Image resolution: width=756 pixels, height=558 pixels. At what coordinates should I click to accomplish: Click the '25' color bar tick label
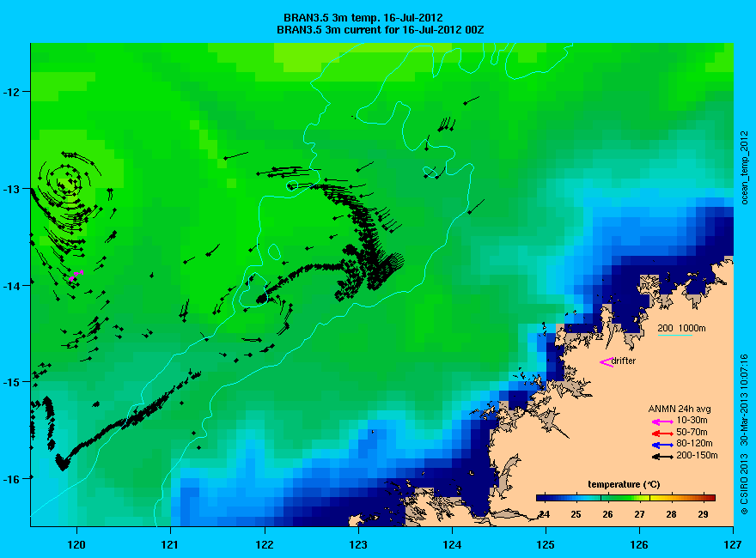pyautogui.click(x=576, y=514)
